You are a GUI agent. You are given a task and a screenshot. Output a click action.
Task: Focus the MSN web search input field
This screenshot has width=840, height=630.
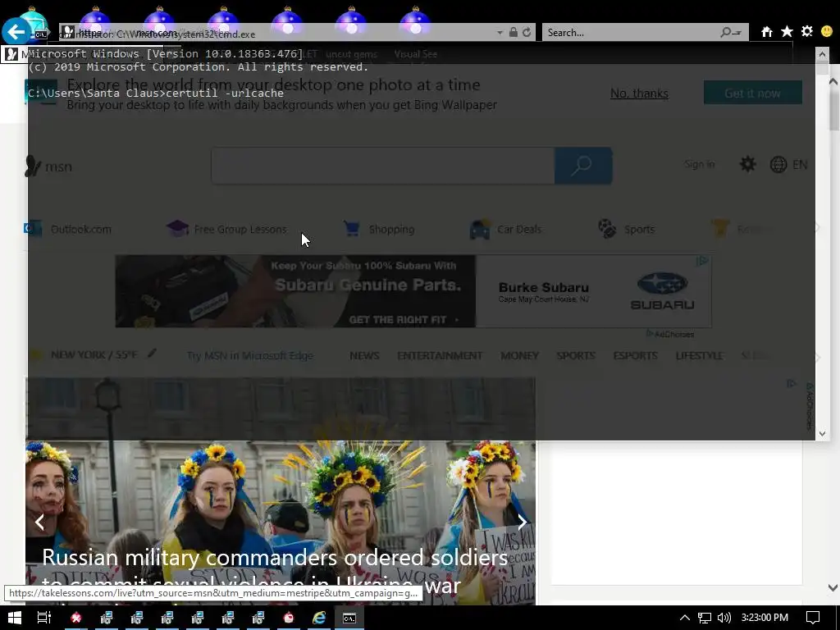(x=383, y=166)
